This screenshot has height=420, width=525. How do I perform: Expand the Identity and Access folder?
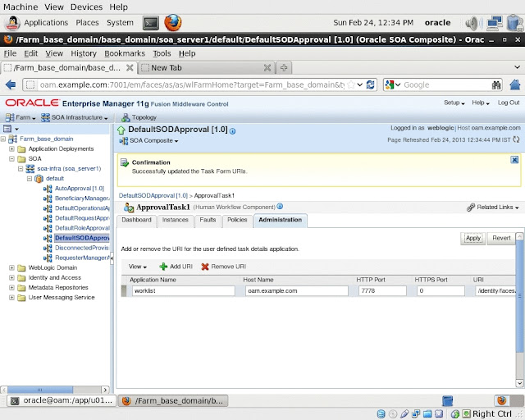11,277
